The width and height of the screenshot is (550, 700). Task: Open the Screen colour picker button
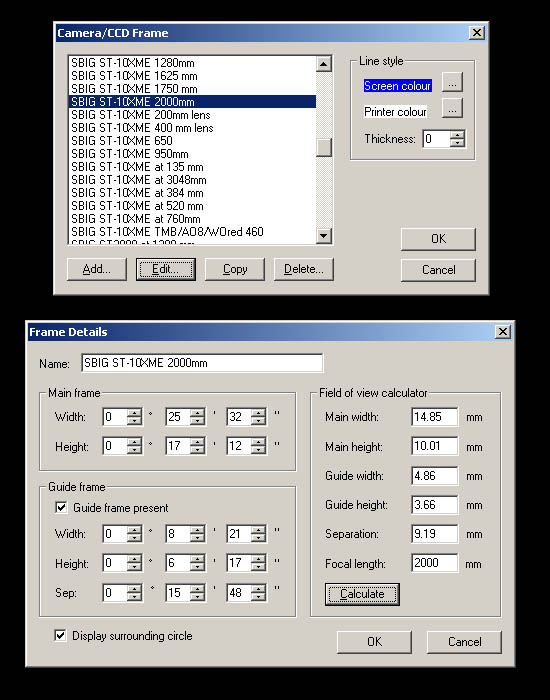tap(452, 83)
